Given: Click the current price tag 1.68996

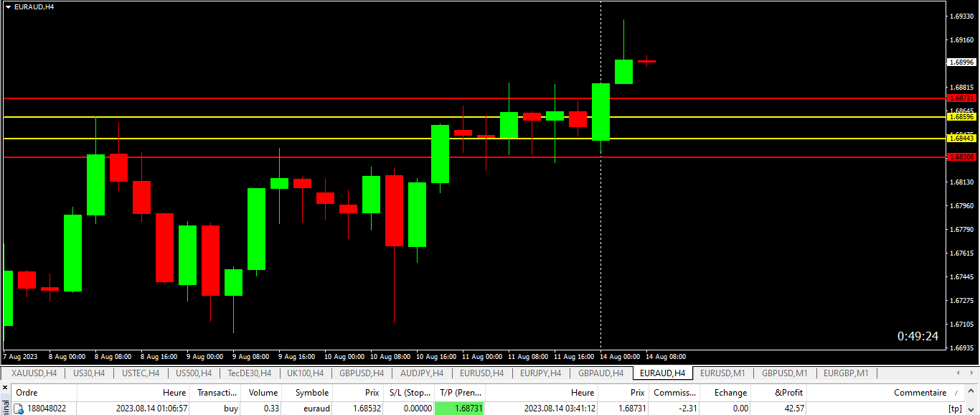Looking at the screenshot, I should pyautogui.click(x=962, y=62).
